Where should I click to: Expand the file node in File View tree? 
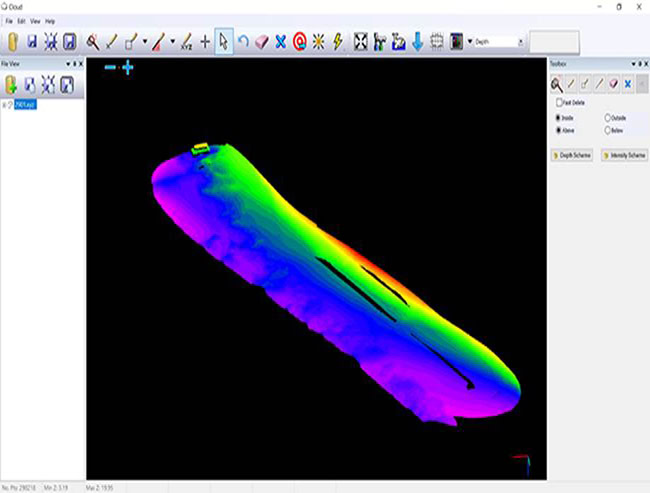pos(4,105)
